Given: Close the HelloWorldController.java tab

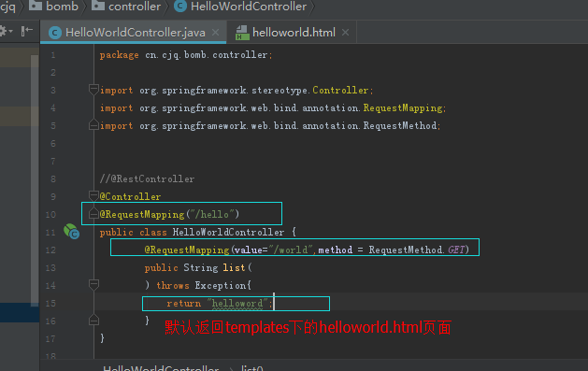Looking at the screenshot, I should pyautogui.click(x=216, y=33).
